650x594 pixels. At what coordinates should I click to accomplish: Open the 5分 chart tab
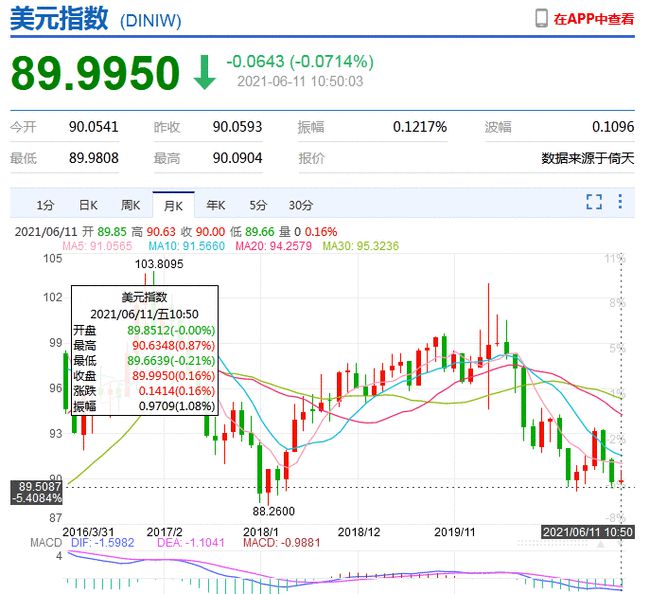pyautogui.click(x=258, y=205)
